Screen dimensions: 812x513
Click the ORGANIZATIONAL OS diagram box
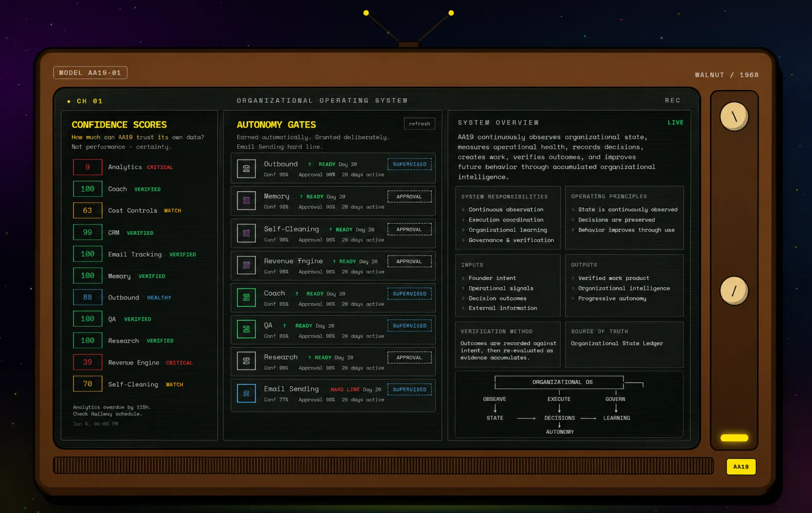(x=559, y=382)
